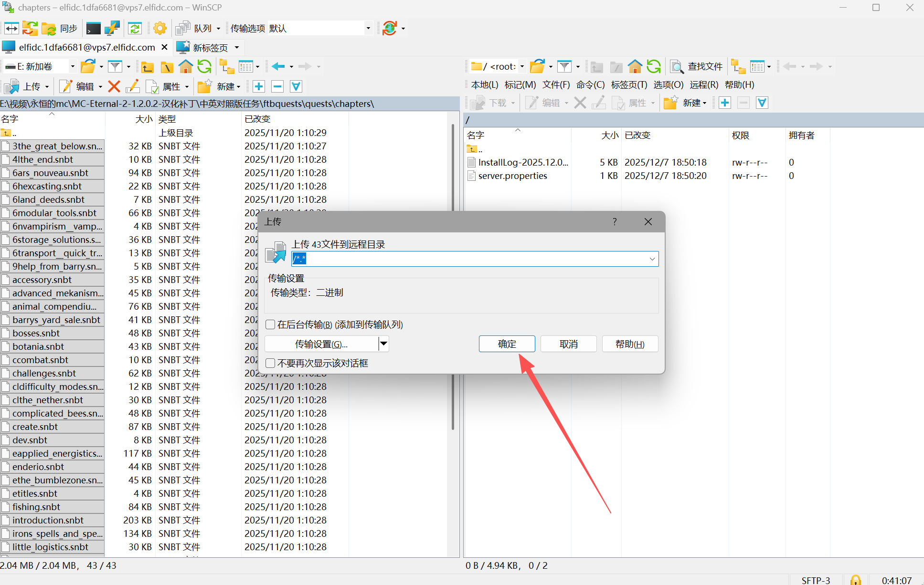Open the 命令(C) menu
Viewport: 924px width, 585px height.
coord(590,84)
